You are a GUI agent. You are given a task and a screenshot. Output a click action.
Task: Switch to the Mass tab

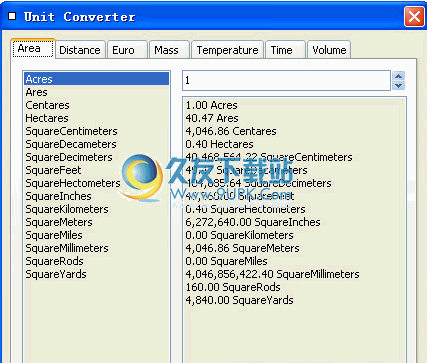[169, 50]
